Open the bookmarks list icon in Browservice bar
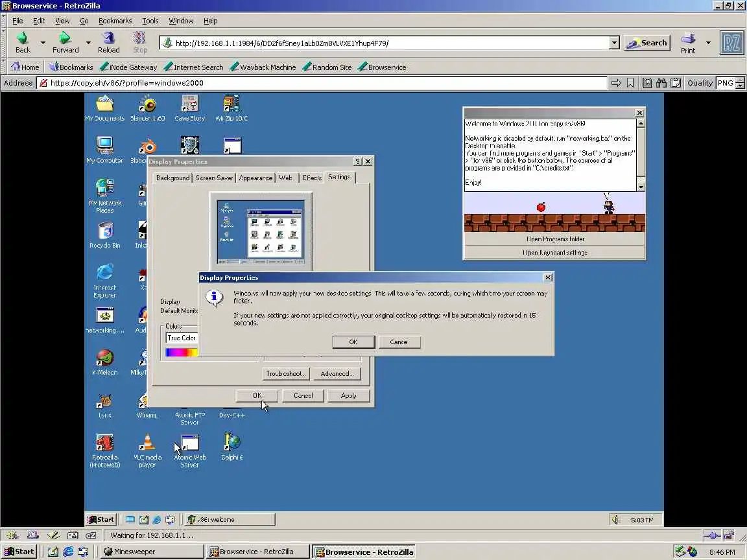 [647, 83]
